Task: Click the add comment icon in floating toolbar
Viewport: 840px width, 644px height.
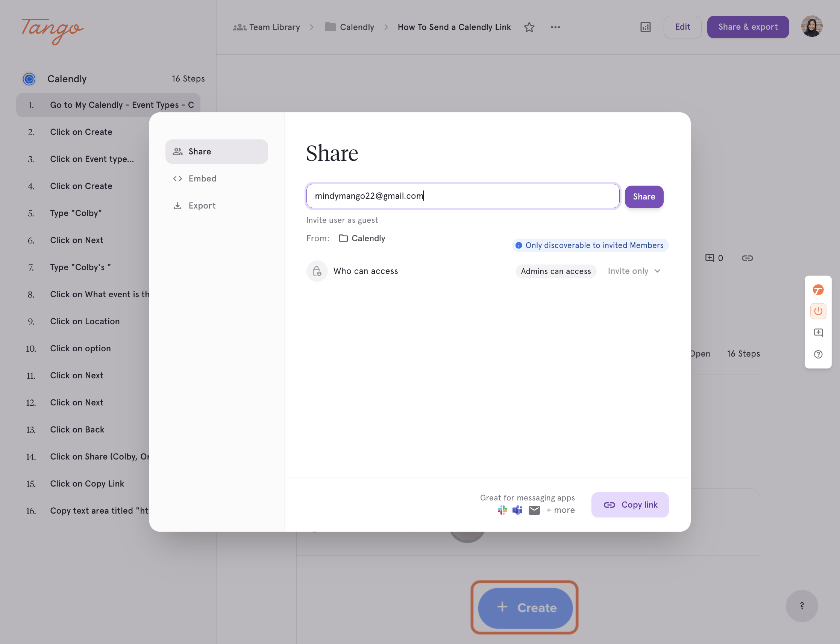Action: pos(818,333)
